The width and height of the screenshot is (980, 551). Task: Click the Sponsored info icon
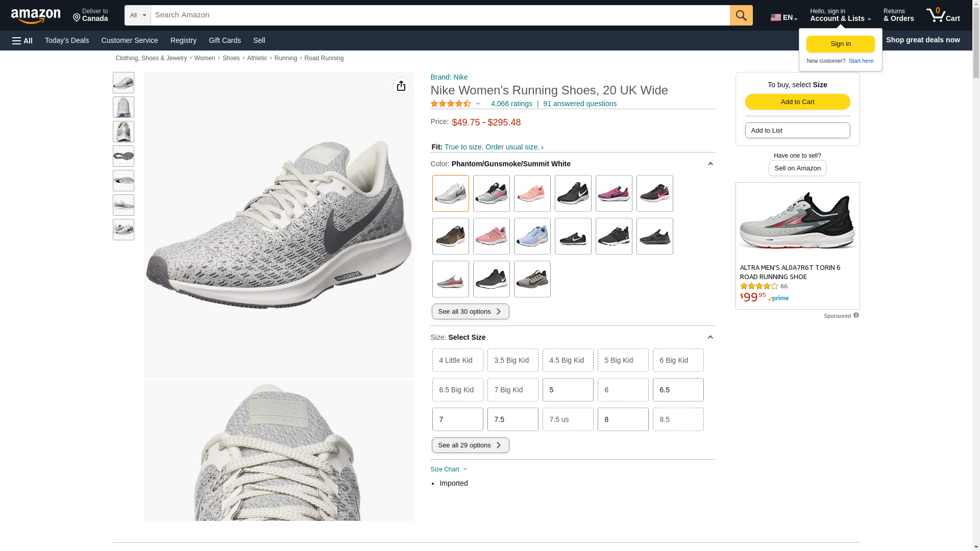[856, 315]
